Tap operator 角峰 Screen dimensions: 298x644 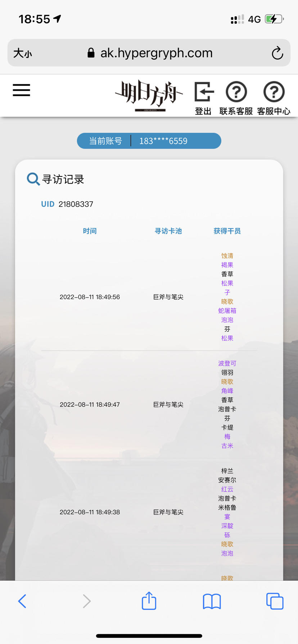(227, 391)
